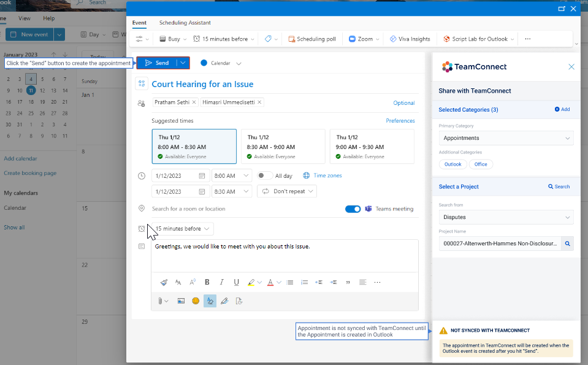Click the Zoom add-in button
The height and width of the screenshot is (365, 588).
364,39
